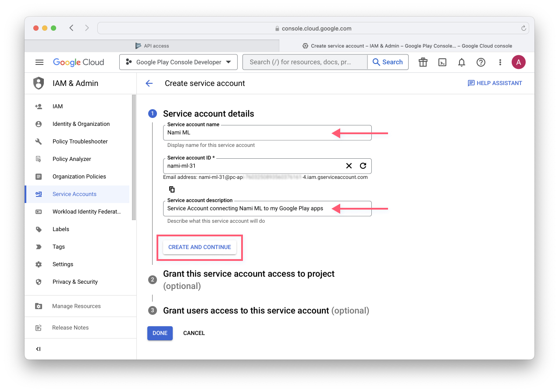559x392 pixels.
Task: Click the Cancel button
Action: [194, 333]
